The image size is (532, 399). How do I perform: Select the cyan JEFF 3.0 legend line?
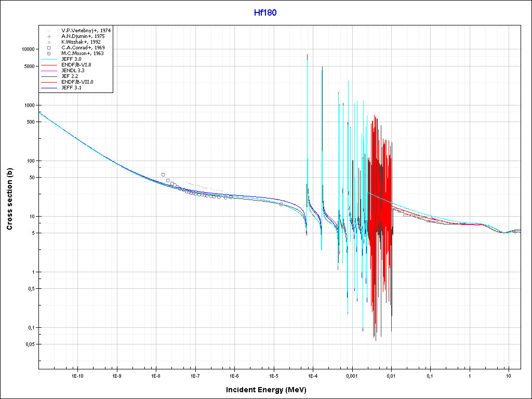tap(48, 59)
